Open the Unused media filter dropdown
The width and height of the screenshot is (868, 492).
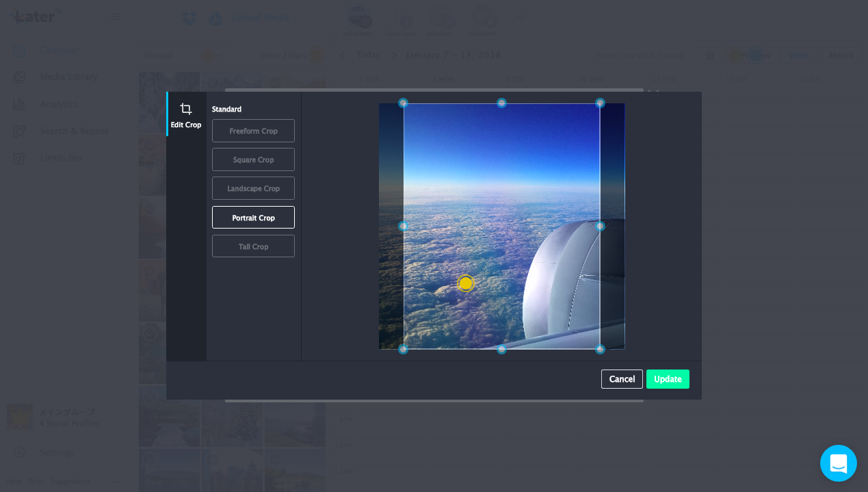point(183,55)
